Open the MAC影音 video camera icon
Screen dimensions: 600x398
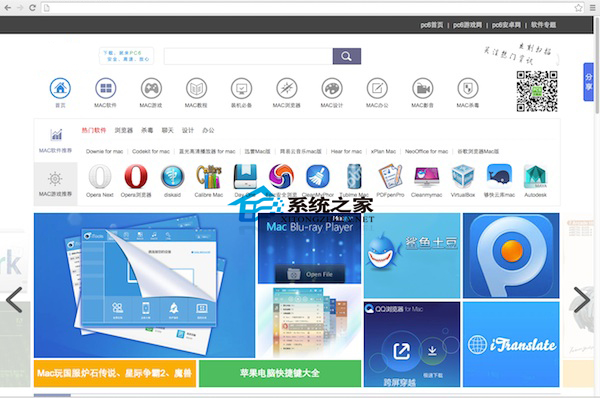(x=422, y=88)
